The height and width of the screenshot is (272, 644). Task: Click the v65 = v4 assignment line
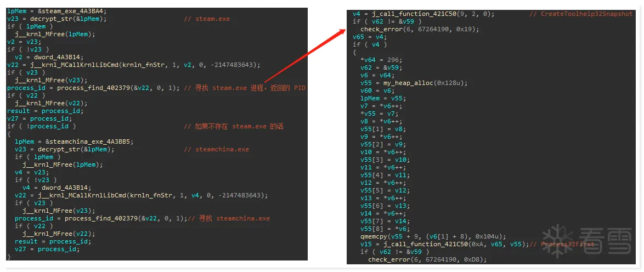(x=369, y=37)
